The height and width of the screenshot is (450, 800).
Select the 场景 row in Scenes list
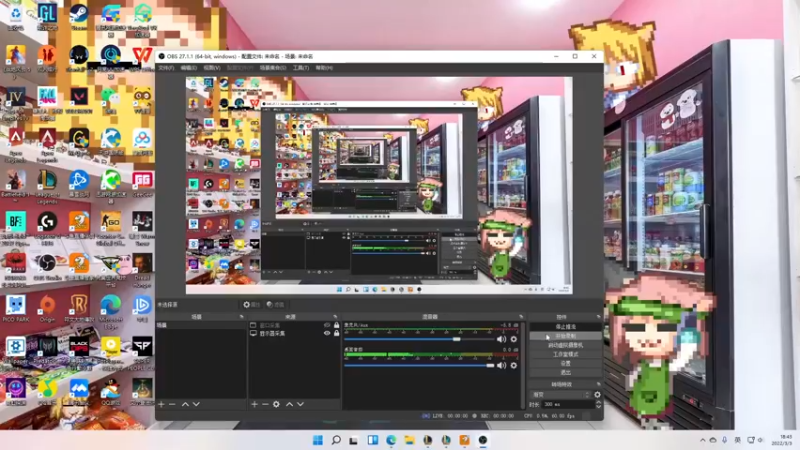(x=202, y=325)
